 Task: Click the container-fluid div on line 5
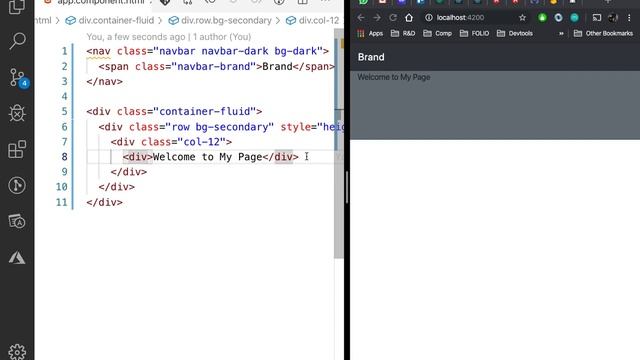[x=174, y=111]
